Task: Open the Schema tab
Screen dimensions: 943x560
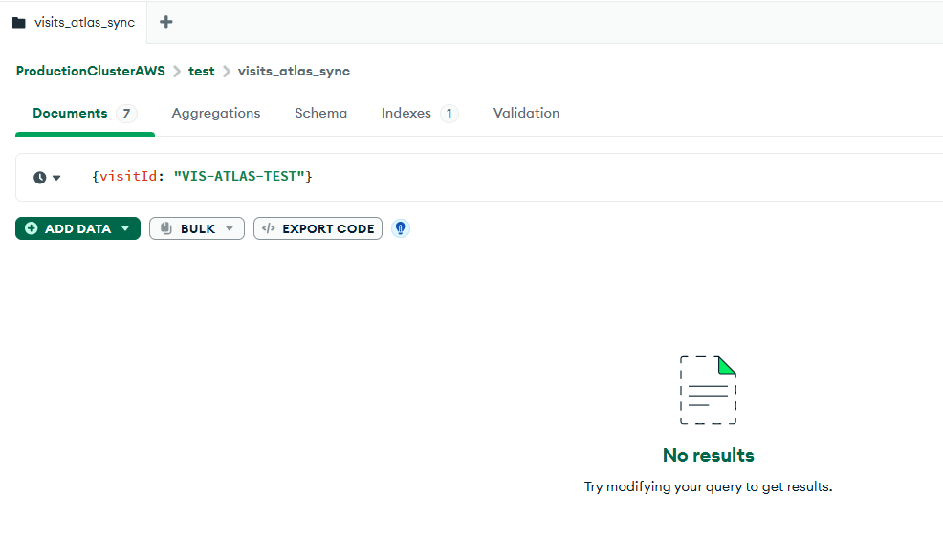Action: coord(320,113)
